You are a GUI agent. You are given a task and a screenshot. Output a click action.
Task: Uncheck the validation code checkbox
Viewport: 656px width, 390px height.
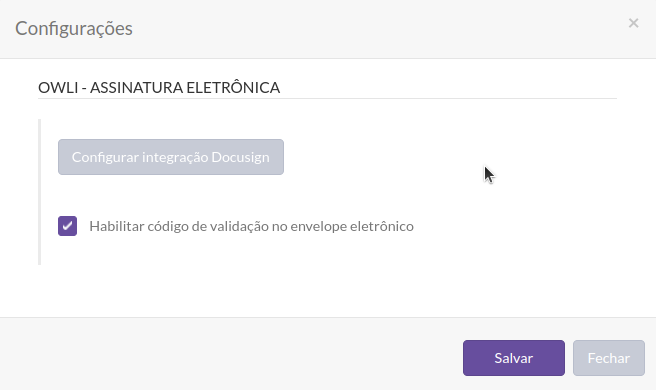67,226
